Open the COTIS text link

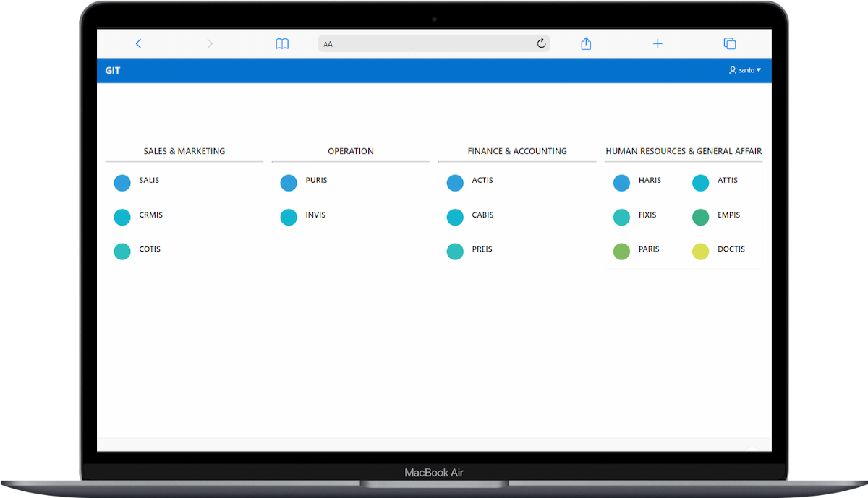click(x=150, y=249)
